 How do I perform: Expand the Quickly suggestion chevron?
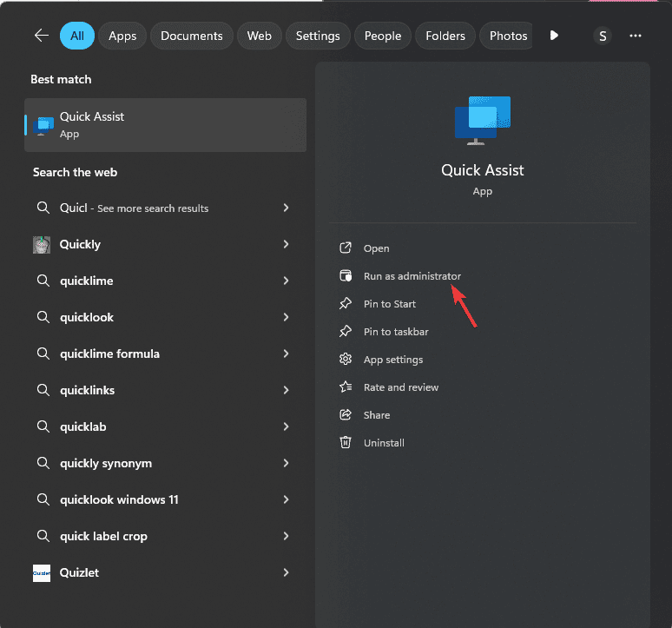point(286,244)
